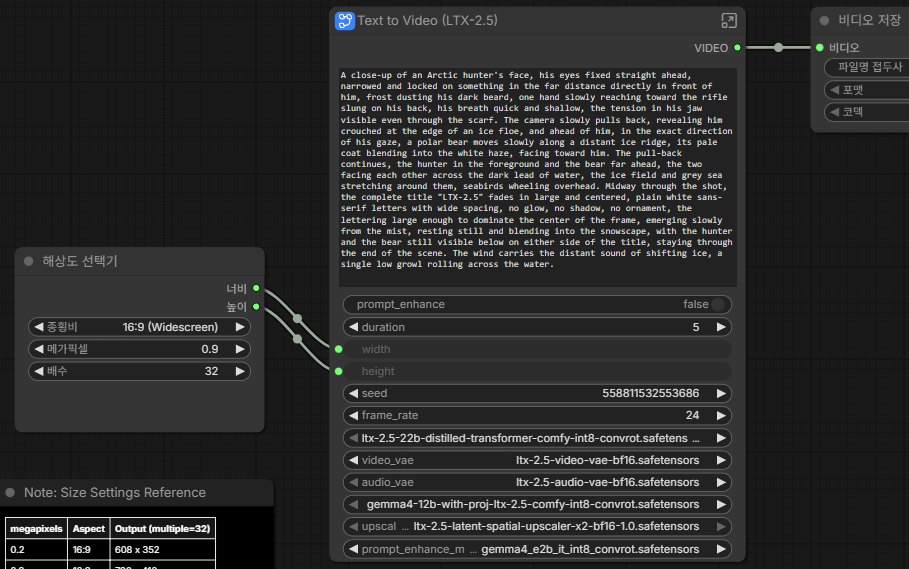Click the Aspect table header
The width and height of the screenshot is (909, 569).
89,528
